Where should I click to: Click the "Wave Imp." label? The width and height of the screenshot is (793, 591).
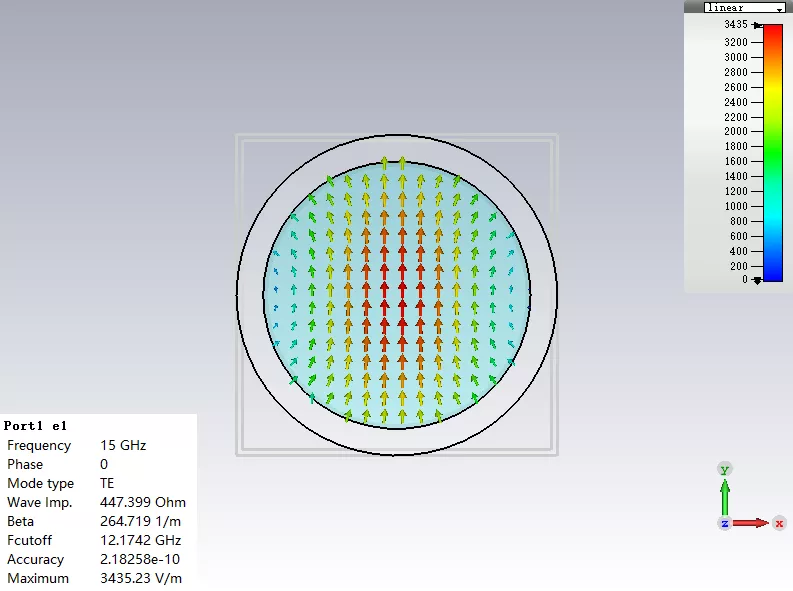click(x=39, y=503)
